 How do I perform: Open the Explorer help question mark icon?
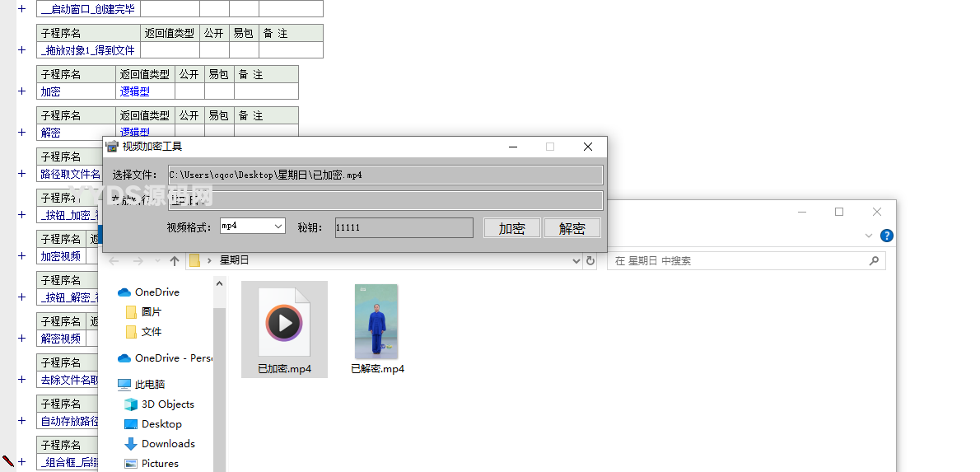coord(887,236)
